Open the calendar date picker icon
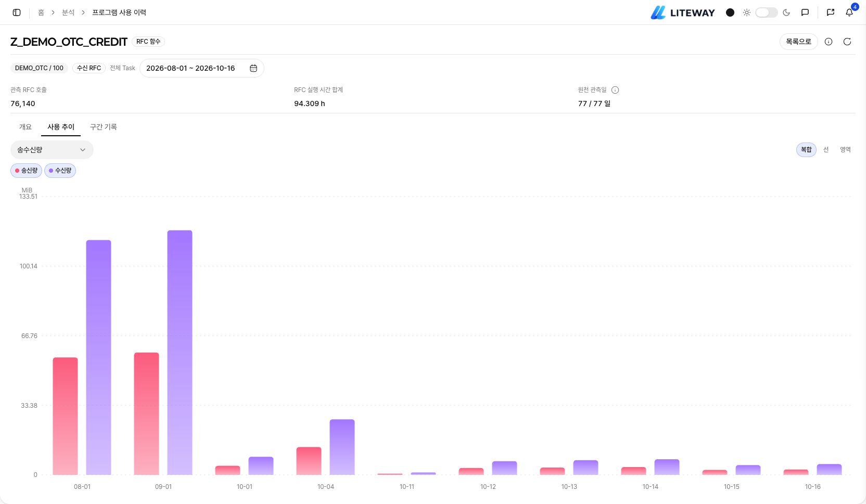 pos(253,68)
